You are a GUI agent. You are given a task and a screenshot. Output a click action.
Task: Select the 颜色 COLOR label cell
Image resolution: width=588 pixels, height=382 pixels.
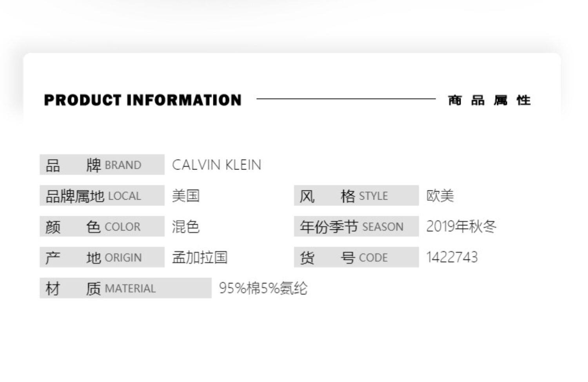[102, 226]
